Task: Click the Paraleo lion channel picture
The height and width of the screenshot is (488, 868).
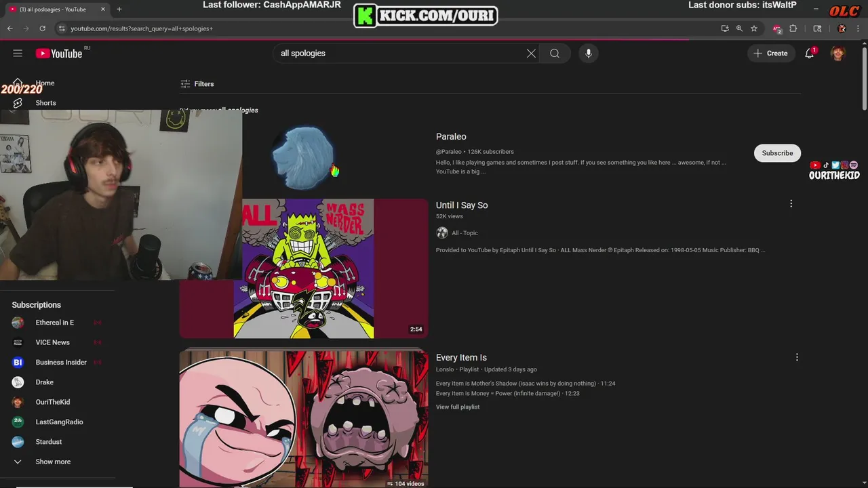Action: 303,157
